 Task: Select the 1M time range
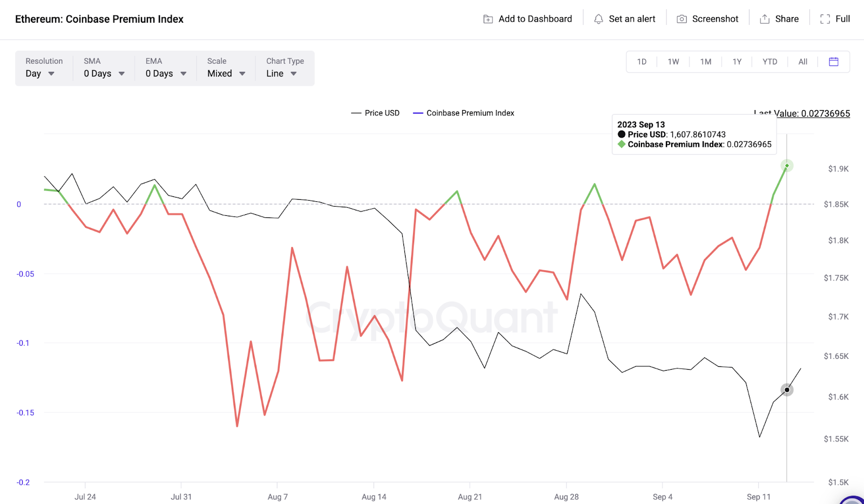coord(705,62)
